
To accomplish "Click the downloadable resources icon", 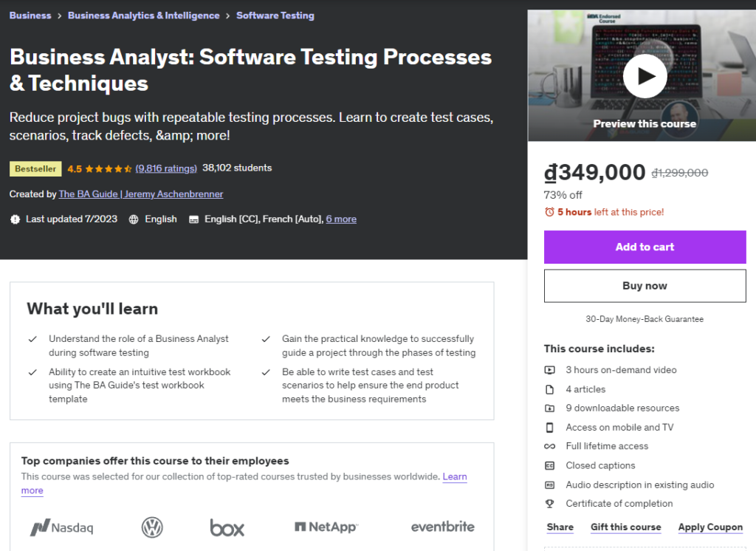I will point(549,408).
